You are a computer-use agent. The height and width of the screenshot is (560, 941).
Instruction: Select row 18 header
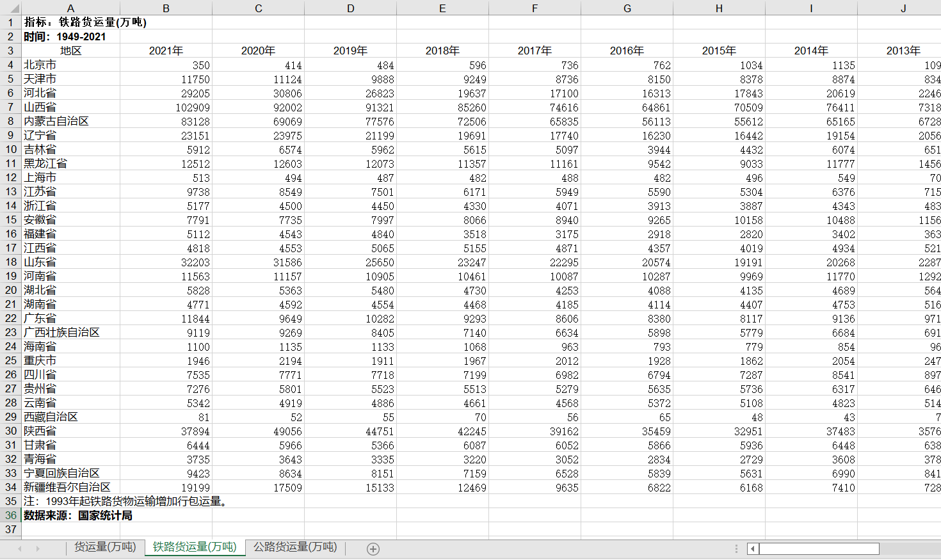coord(10,262)
